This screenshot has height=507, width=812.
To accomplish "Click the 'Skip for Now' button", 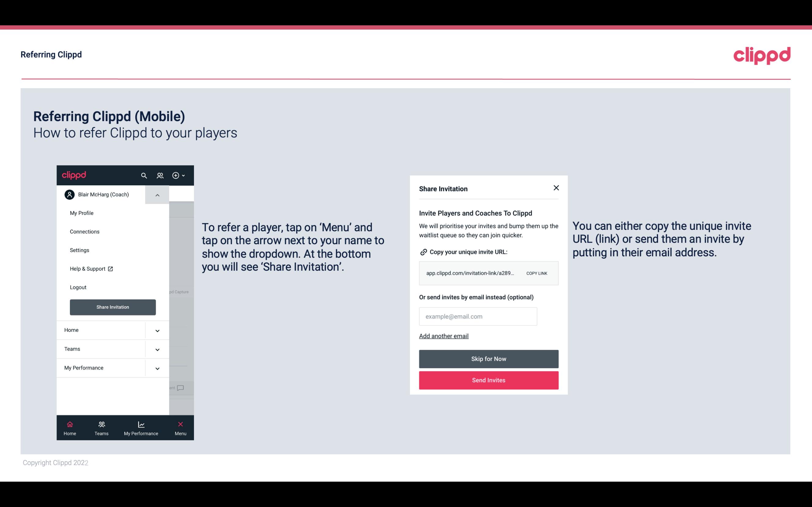I will [x=489, y=359].
